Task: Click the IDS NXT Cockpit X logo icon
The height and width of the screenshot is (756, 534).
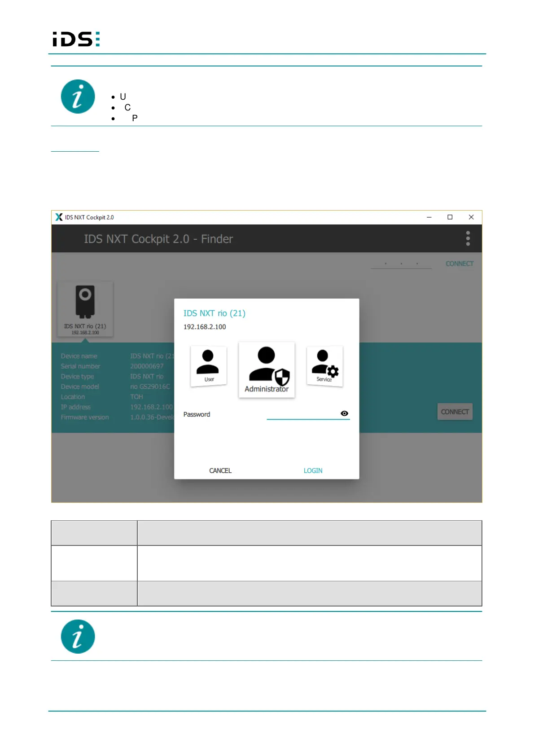Action: (x=59, y=217)
